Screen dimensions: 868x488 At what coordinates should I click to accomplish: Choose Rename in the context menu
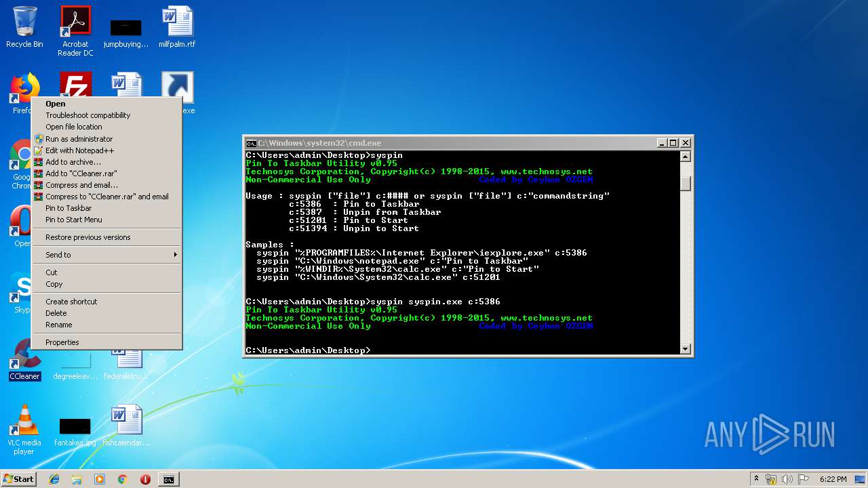coord(106,325)
